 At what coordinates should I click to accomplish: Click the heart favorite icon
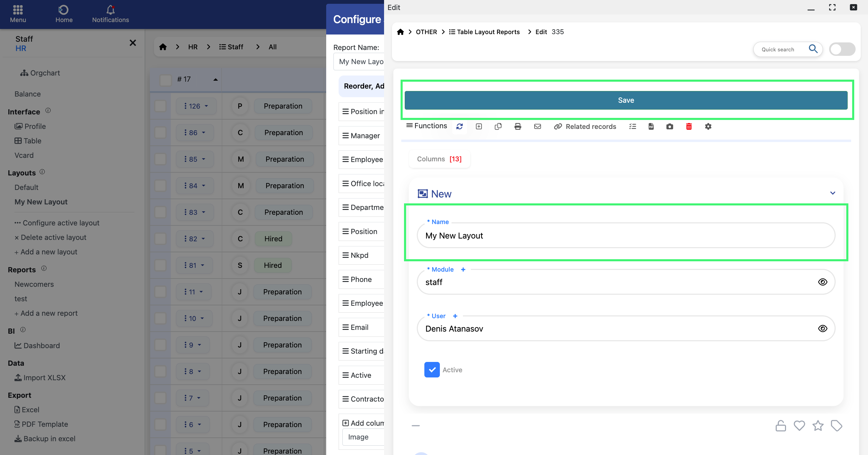(799, 426)
